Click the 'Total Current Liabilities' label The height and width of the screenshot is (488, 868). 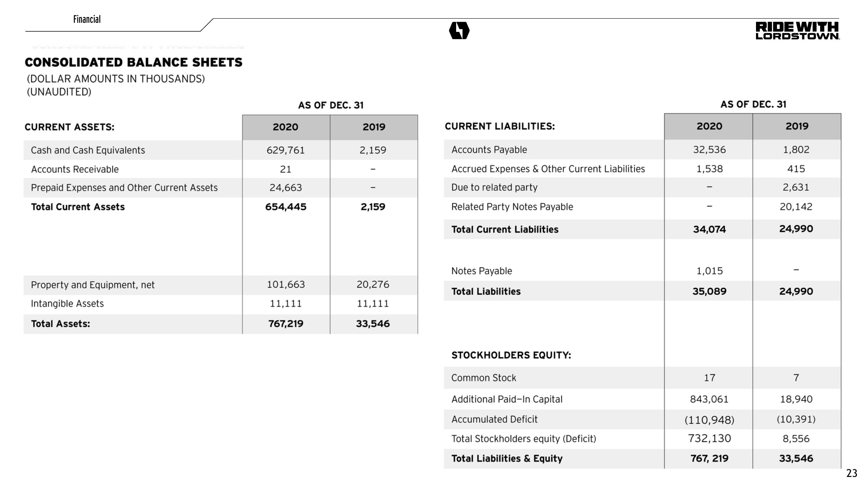(x=505, y=229)
